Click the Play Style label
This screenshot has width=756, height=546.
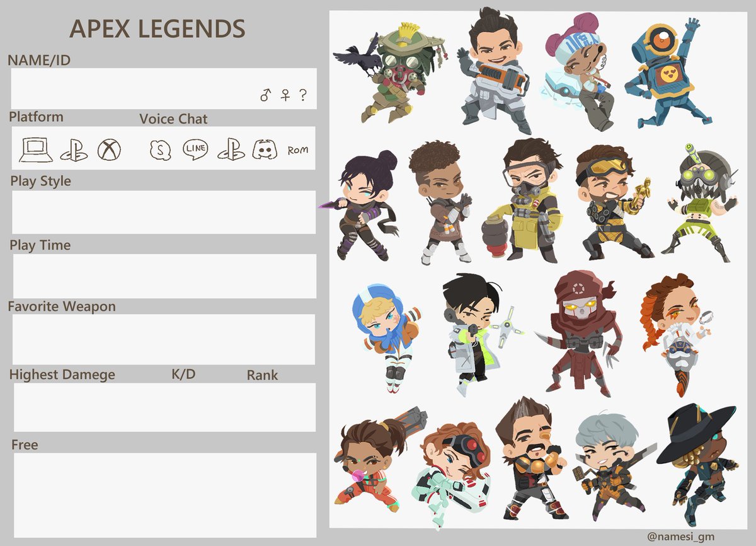pyautogui.click(x=40, y=182)
